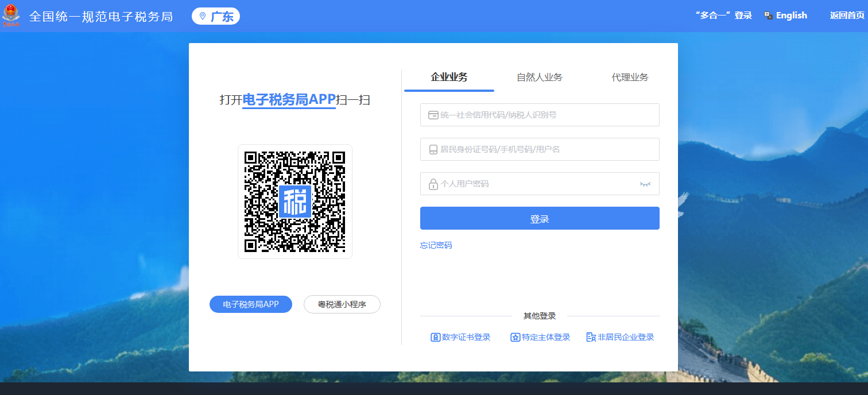Image resolution: width=868 pixels, height=395 pixels.
Task: Click the national tax emblem logo
Action: tap(11, 16)
